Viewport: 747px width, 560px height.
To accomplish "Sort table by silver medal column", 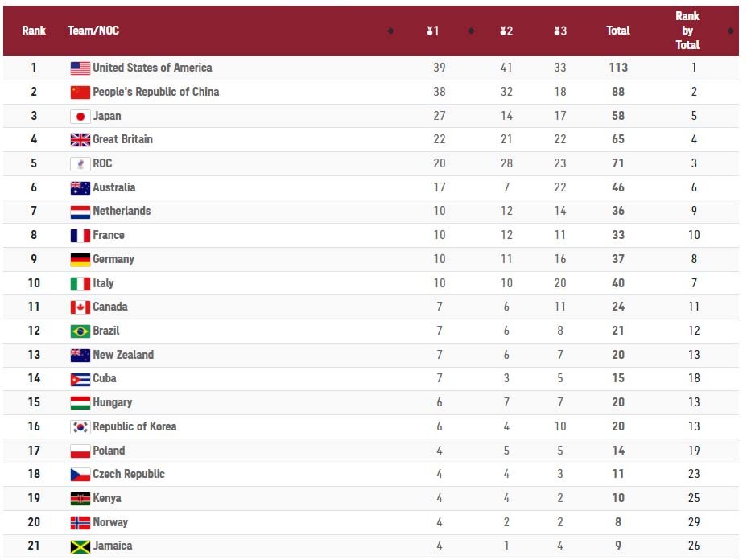I will coord(506,31).
